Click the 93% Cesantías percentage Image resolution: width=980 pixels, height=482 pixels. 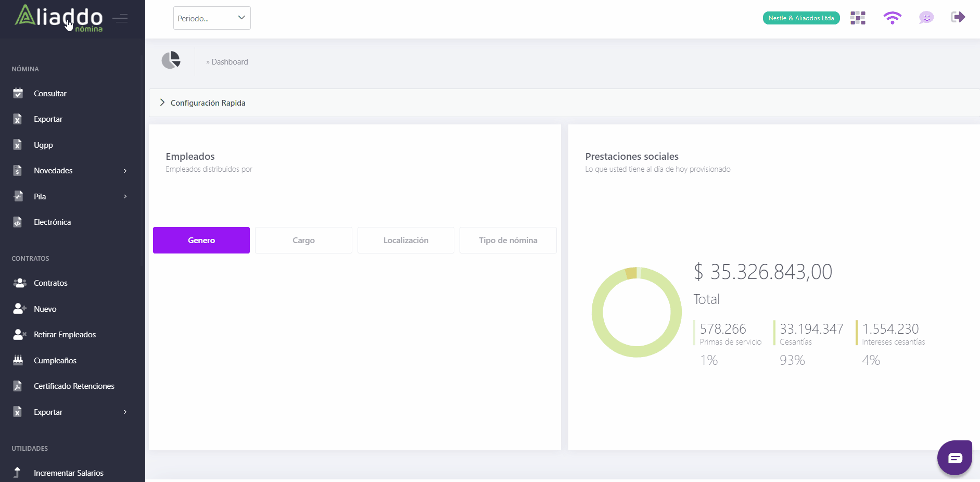click(792, 360)
